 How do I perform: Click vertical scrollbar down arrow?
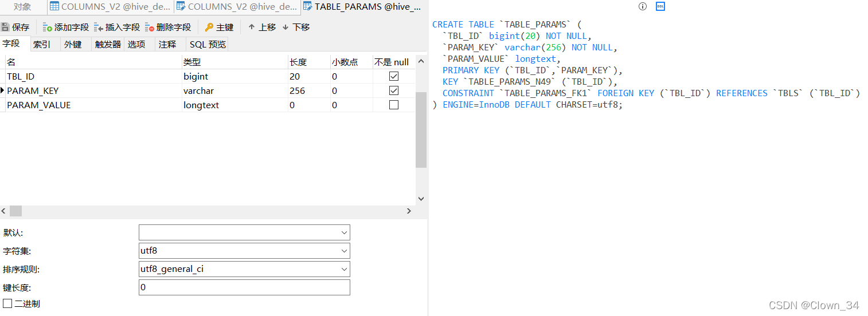click(x=421, y=199)
